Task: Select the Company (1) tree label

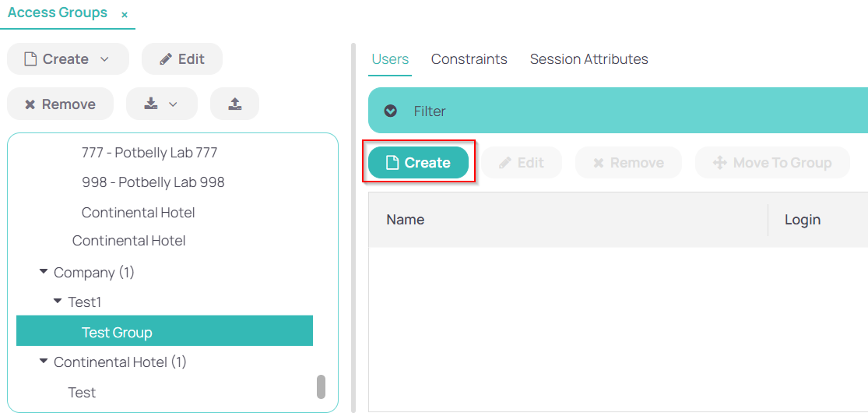Action: coord(94,273)
